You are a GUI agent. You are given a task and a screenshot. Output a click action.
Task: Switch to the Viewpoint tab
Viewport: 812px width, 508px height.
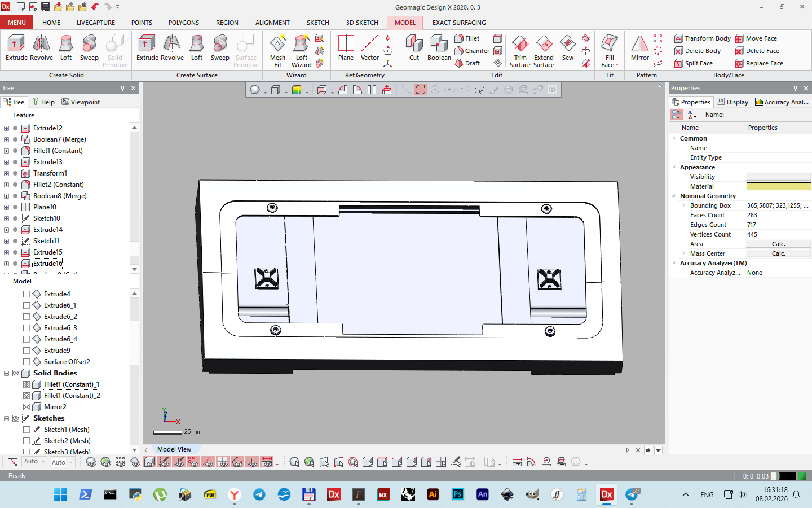[x=81, y=102]
